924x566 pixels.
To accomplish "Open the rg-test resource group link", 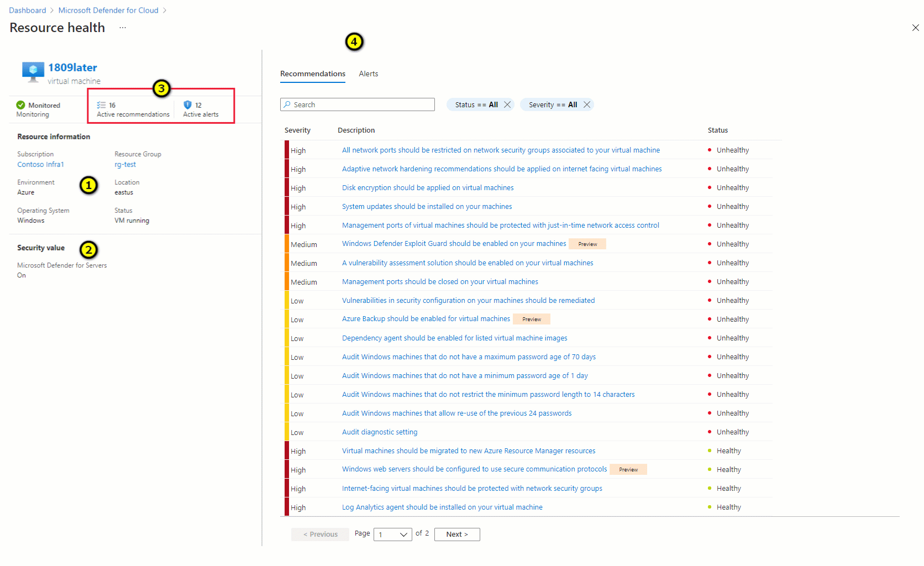I will tap(125, 164).
